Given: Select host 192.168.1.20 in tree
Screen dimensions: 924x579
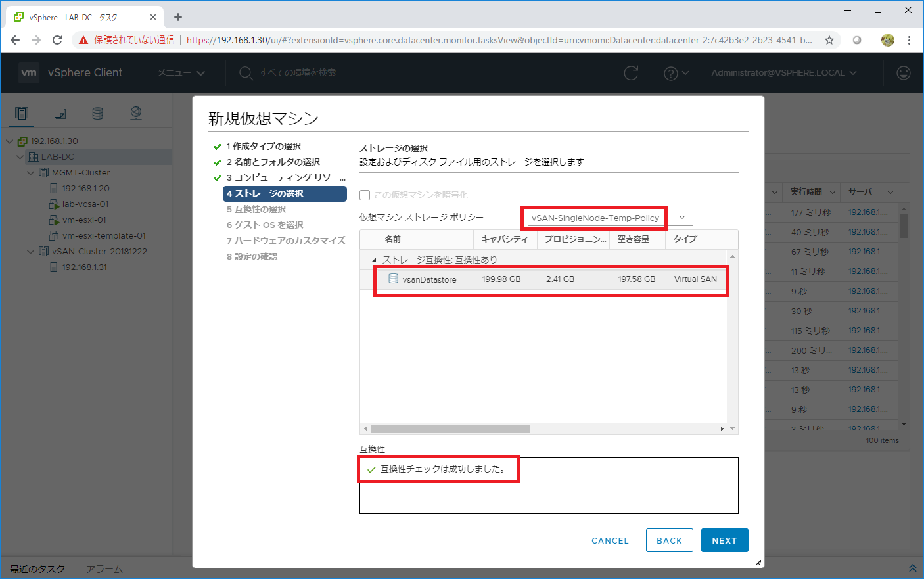Looking at the screenshot, I should (x=85, y=188).
